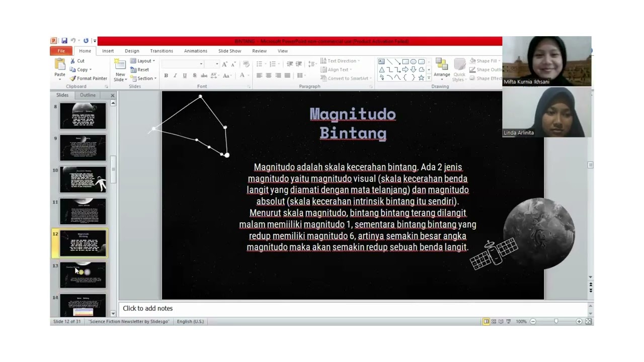Increase font size with Grow Font icon
The image size is (644, 362).
click(224, 64)
